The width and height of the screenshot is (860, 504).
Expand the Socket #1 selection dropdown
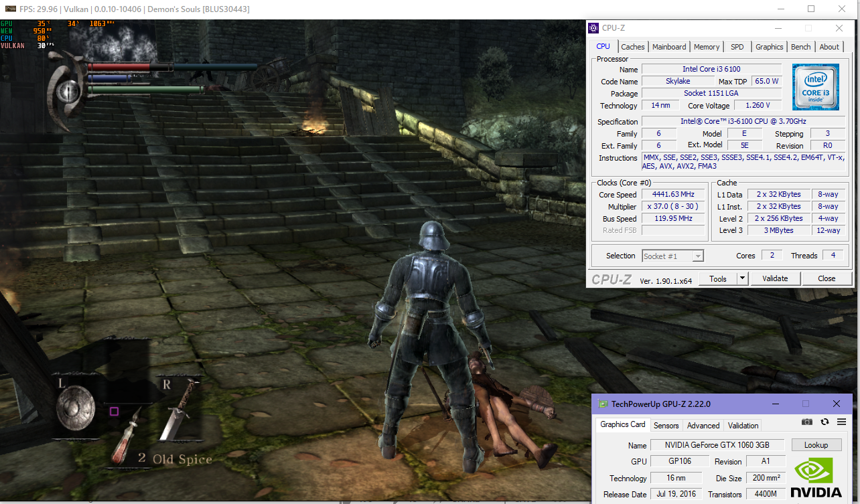point(698,256)
